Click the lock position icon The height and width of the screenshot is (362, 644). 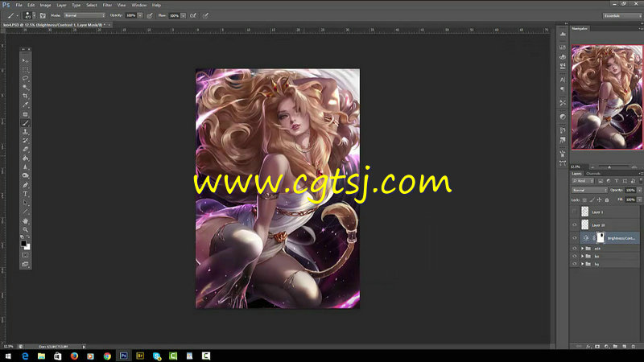599,200
